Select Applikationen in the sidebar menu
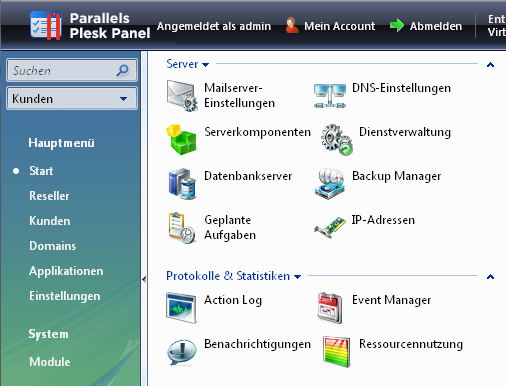Screen dimensions: 506x386 click(x=66, y=271)
